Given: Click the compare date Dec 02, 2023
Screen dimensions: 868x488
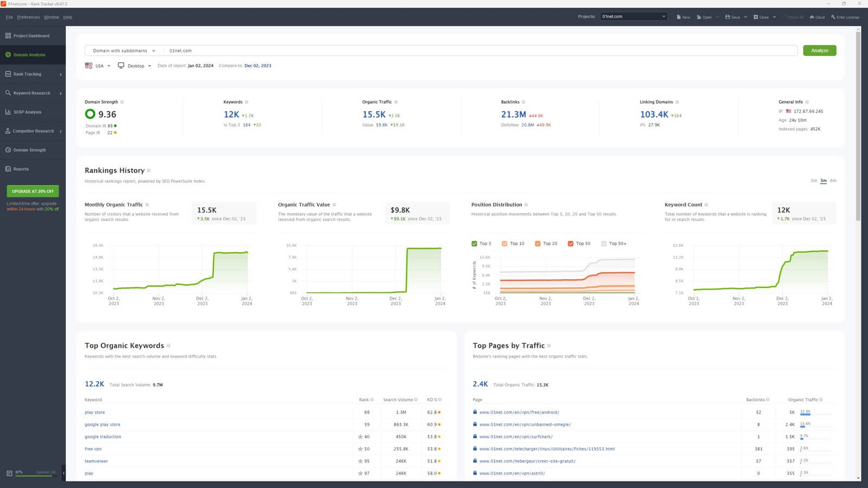Looking at the screenshot, I should coord(258,66).
